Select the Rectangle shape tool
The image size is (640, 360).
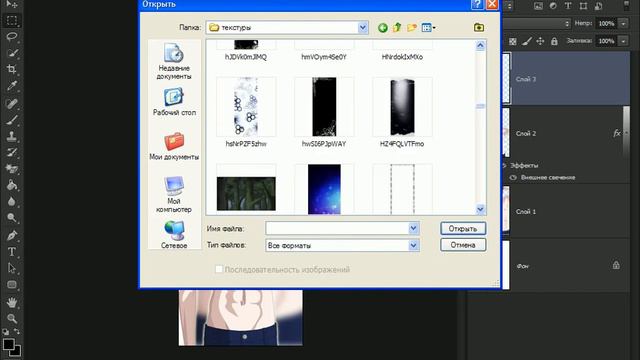click(x=12, y=284)
